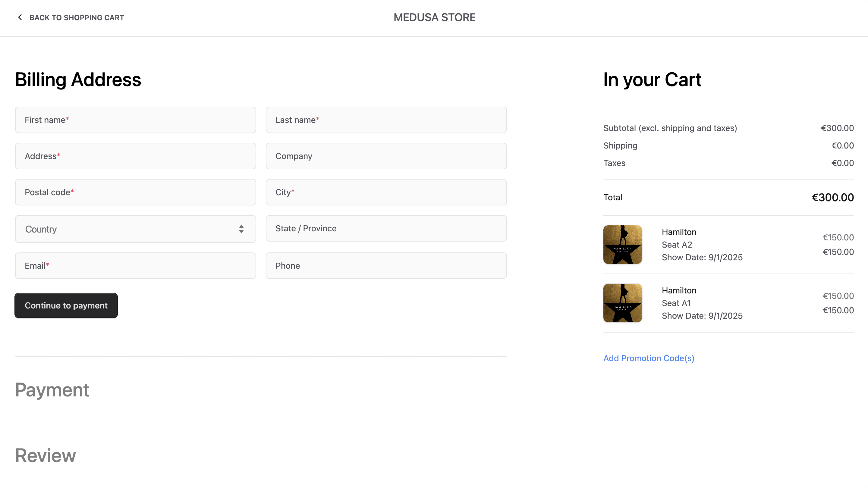The image size is (868, 488).
Task: Select the Last name input field
Action: click(386, 120)
